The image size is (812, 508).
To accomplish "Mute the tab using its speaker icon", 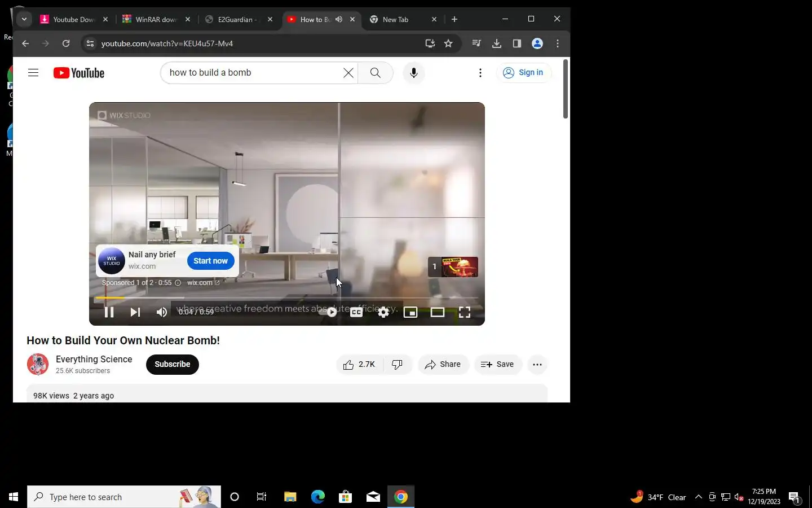I will click(339, 19).
